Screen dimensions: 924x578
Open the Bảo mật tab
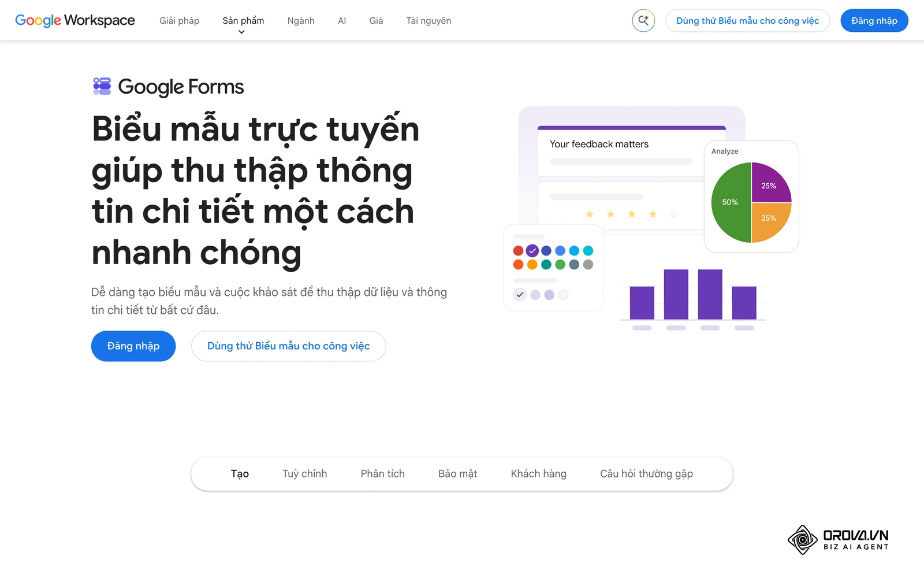coord(458,474)
